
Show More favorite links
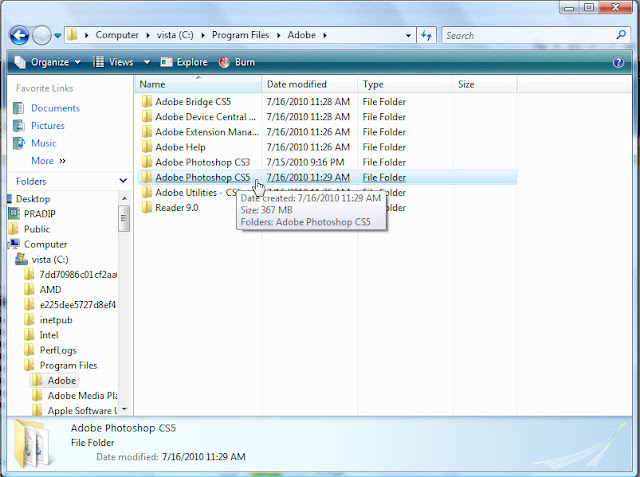tap(48, 161)
